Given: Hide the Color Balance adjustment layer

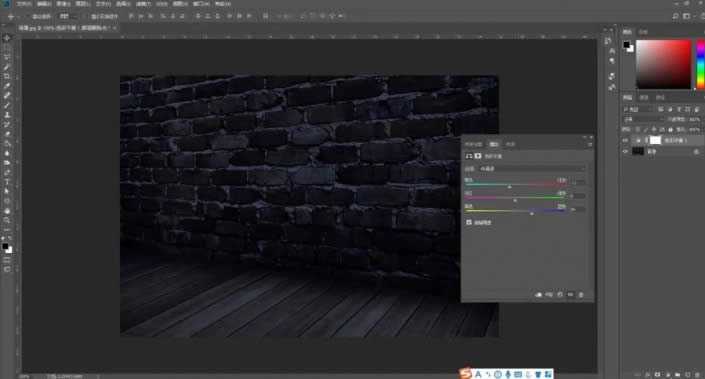Looking at the screenshot, I should (625, 140).
